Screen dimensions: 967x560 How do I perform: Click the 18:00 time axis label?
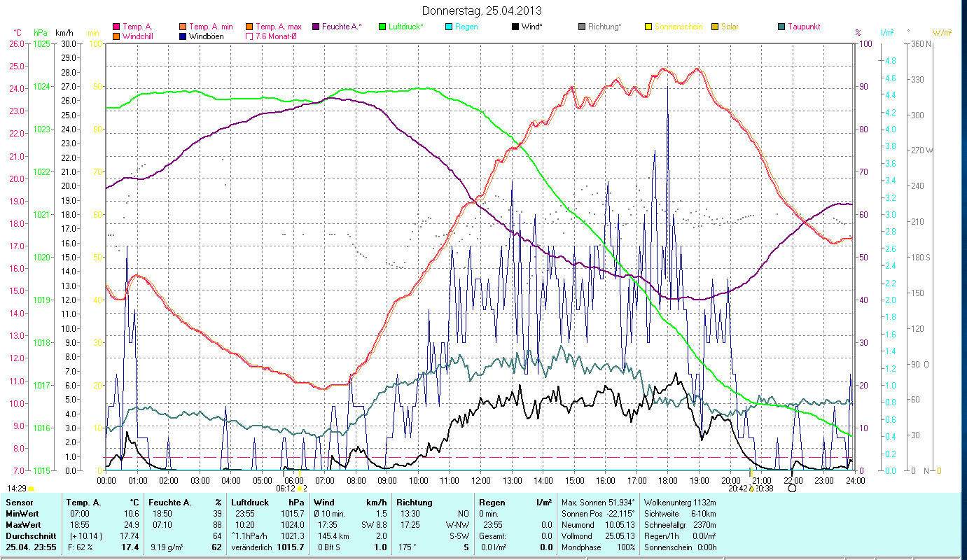(668, 480)
